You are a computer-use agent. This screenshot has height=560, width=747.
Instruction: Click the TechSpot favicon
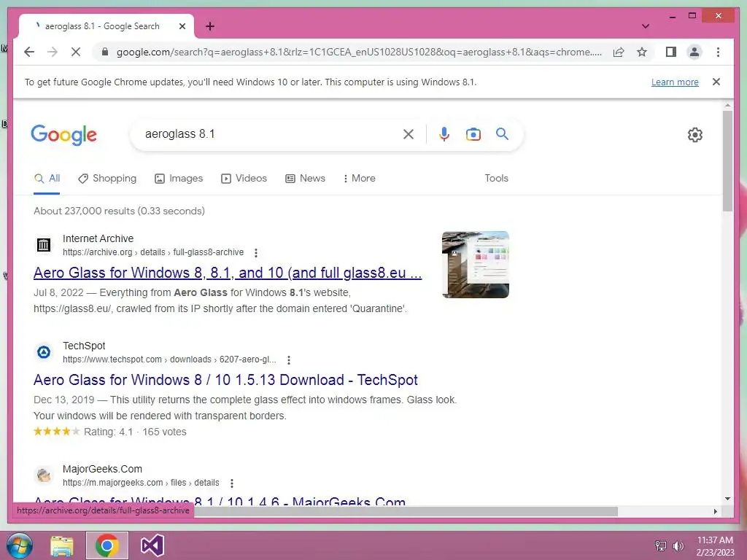point(44,352)
